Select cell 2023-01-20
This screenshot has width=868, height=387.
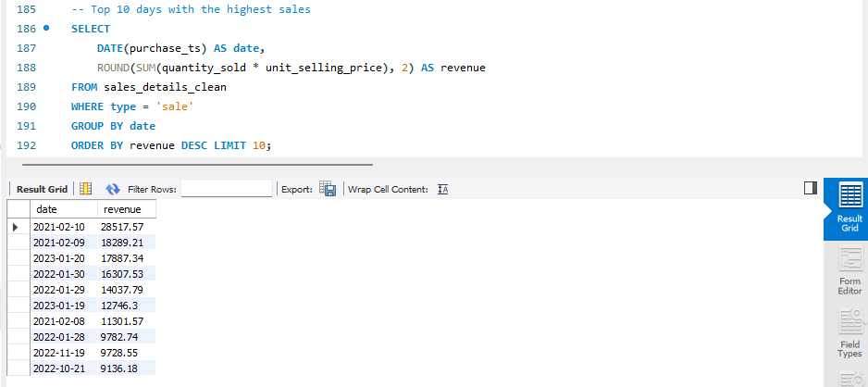click(x=64, y=258)
